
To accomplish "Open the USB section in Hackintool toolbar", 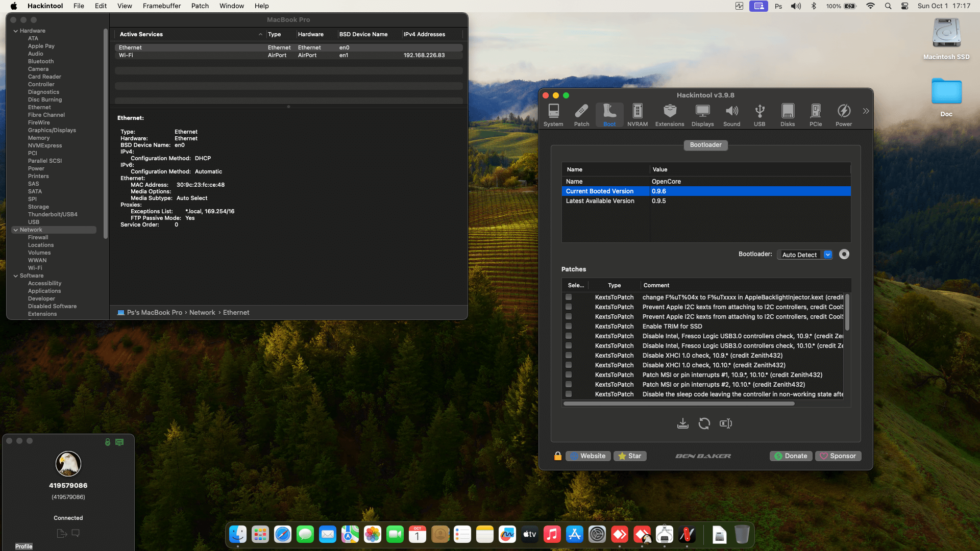I will click(x=759, y=115).
